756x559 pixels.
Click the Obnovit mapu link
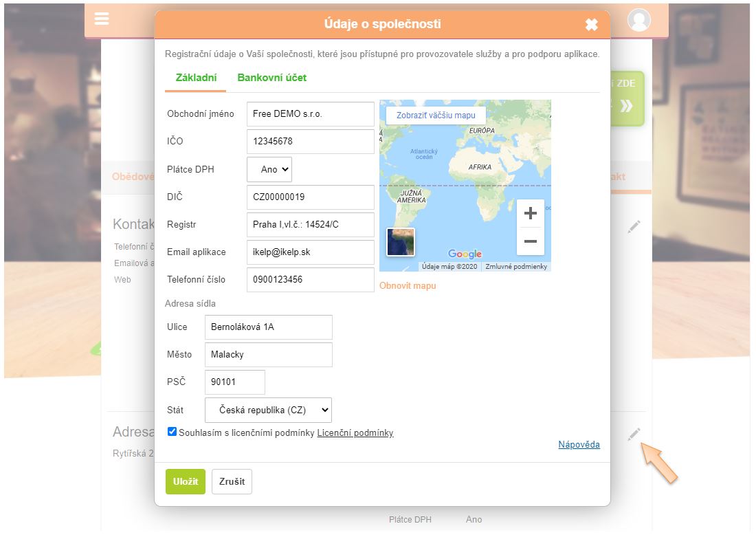(x=408, y=285)
